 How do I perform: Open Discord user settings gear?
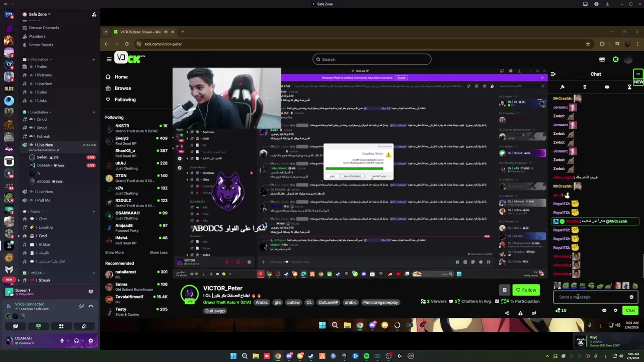pyautogui.click(x=91, y=341)
